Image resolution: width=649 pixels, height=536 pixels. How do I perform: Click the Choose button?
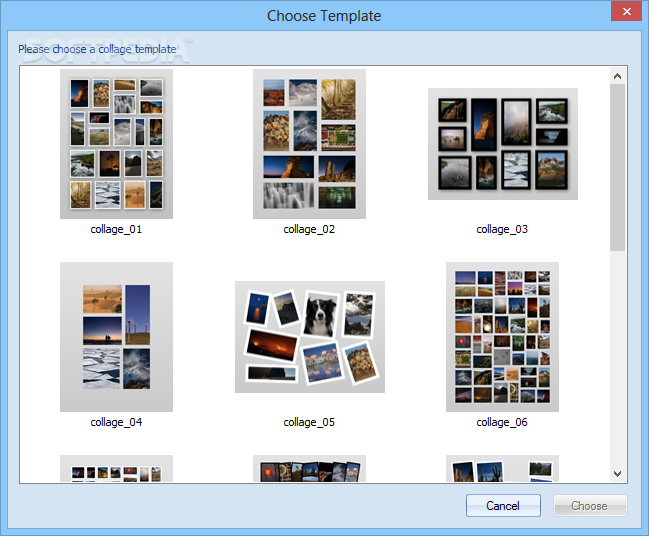click(x=590, y=505)
